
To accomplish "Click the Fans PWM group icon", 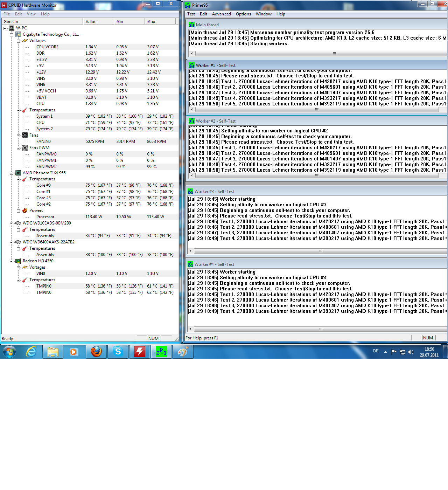I will 25,148.
